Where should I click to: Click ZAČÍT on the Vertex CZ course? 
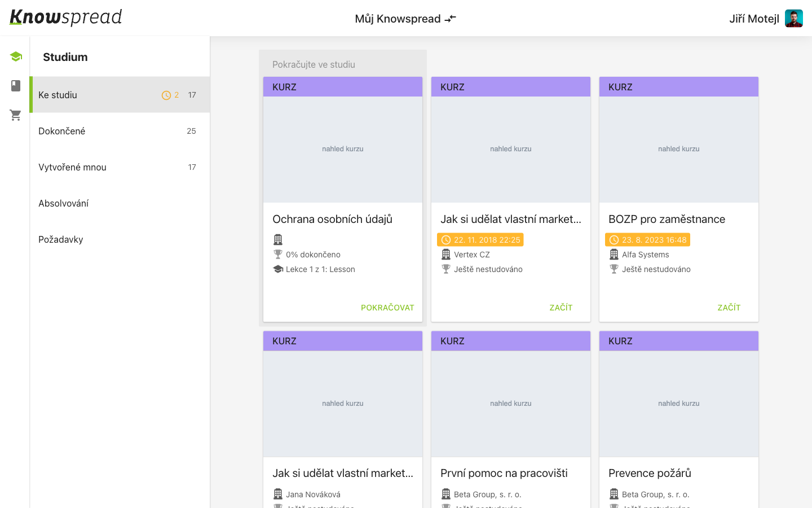coord(561,308)
